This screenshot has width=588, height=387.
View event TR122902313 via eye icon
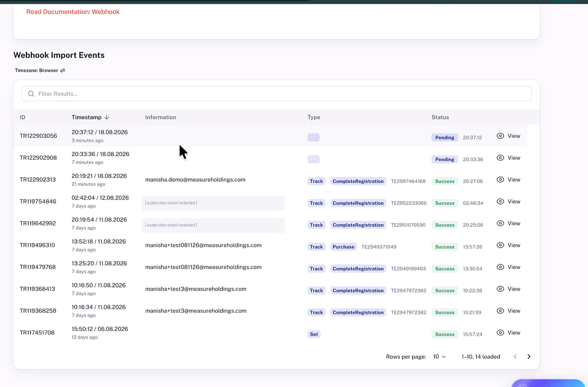[x=500, y=179]
